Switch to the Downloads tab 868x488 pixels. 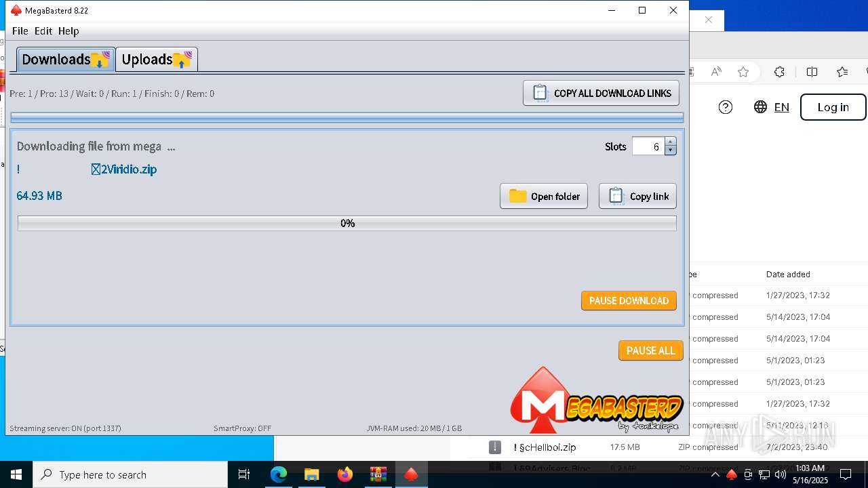click(66, 59)
